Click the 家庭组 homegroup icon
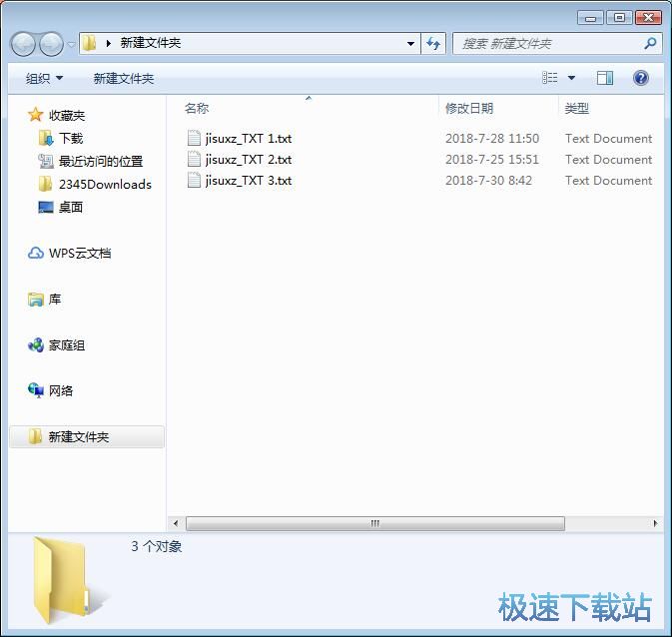 pos(36,345)
